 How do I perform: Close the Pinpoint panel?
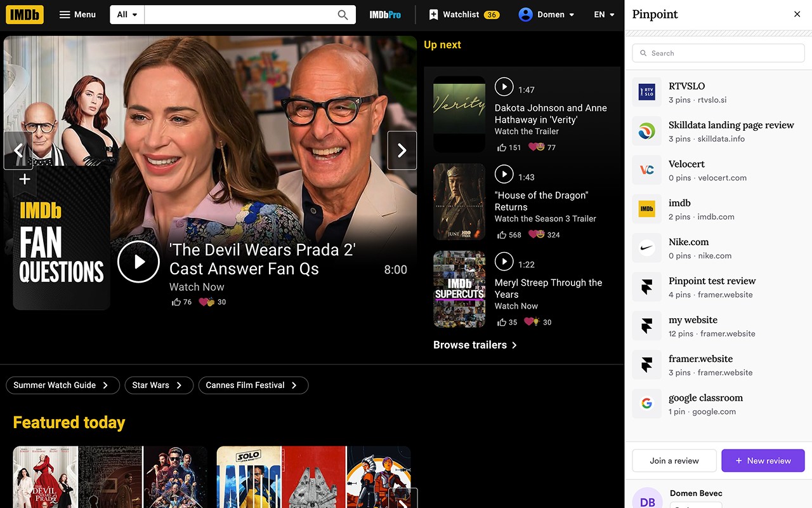(797, 15)
